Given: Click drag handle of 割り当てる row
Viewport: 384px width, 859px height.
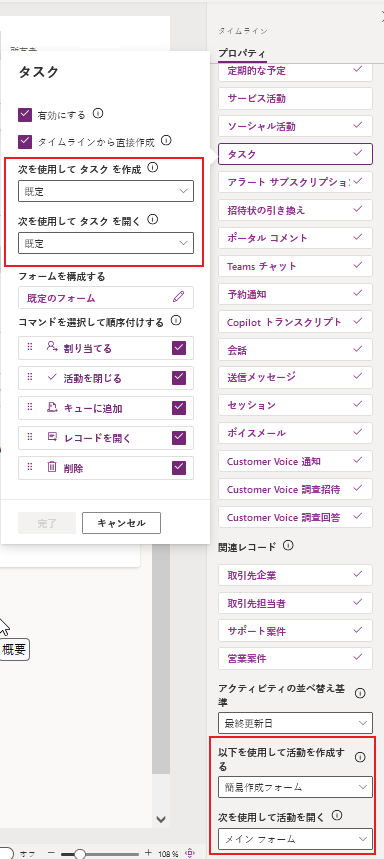Looking at the screenshot, I should [x=30, y=347].
